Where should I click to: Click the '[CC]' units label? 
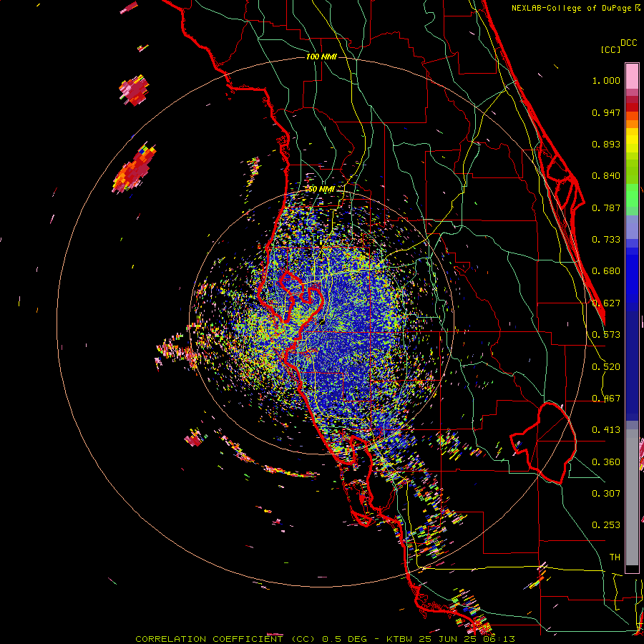tap(610, 49)
